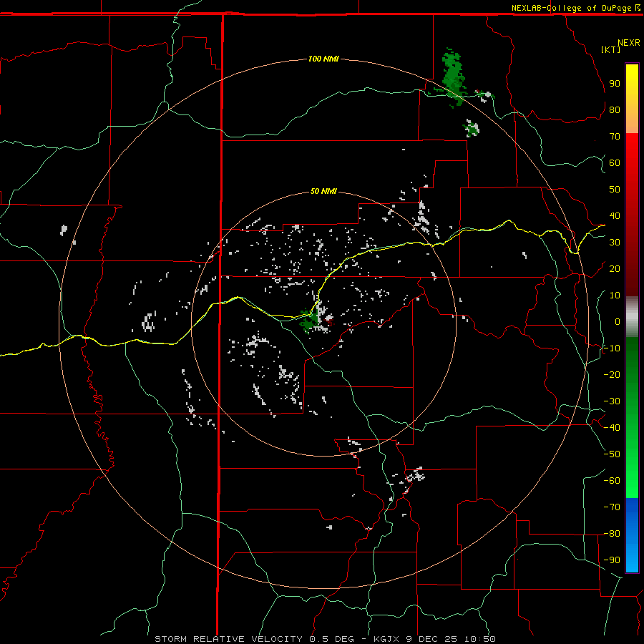Screen dimensions: 644x644
Task: Click the NEXR label above color scale
Action: tap(629, 43)
